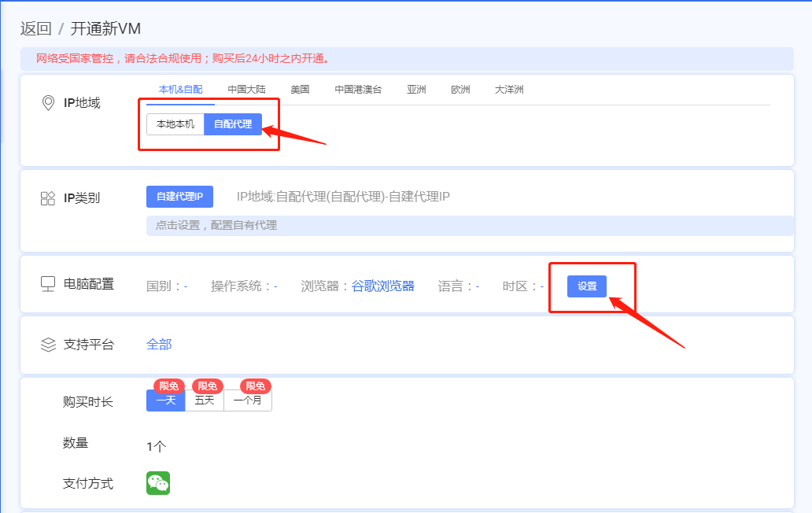The width and height of the screenshot is (812, 513).
Task: Click the 返回 back link
Action: tap(35, 29)
